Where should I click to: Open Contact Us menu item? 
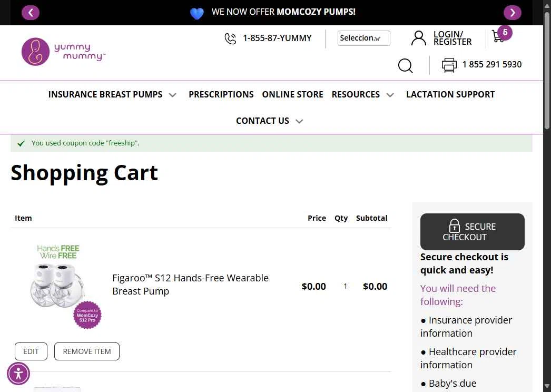262,121
